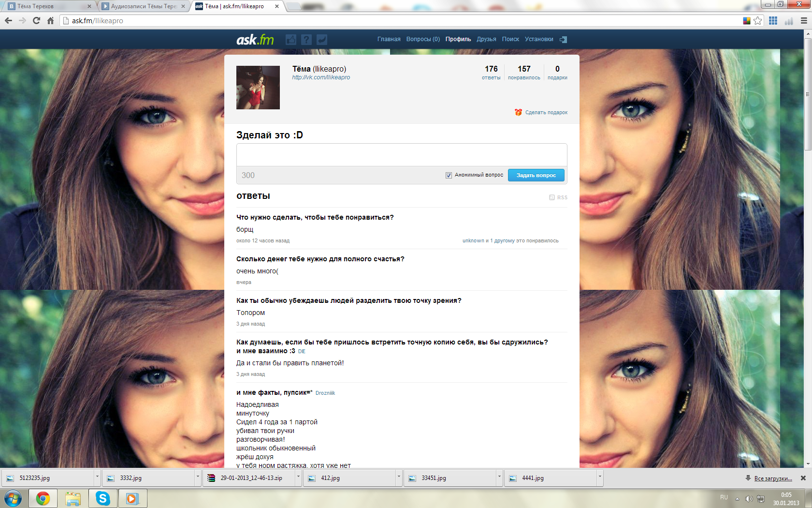Close the Аудиозаписи Тёмы browser tab
This screenshot has width=812, height=508.
[x=183, y=6]
